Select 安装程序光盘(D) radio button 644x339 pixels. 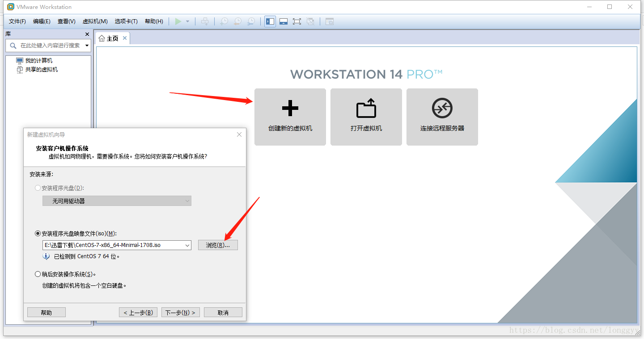(x=38, y=188)
